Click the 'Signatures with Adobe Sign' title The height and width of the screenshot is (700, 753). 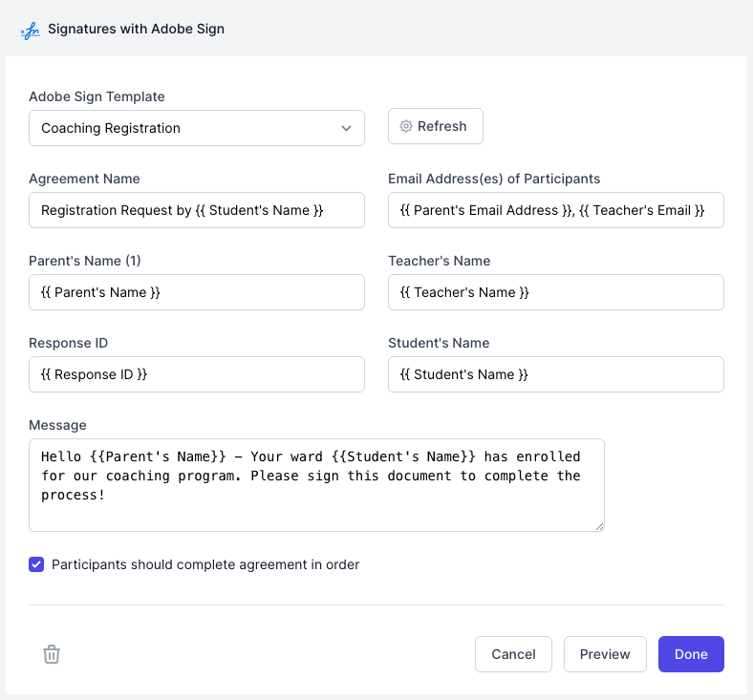pyautogui.click(x=136, y=29)
